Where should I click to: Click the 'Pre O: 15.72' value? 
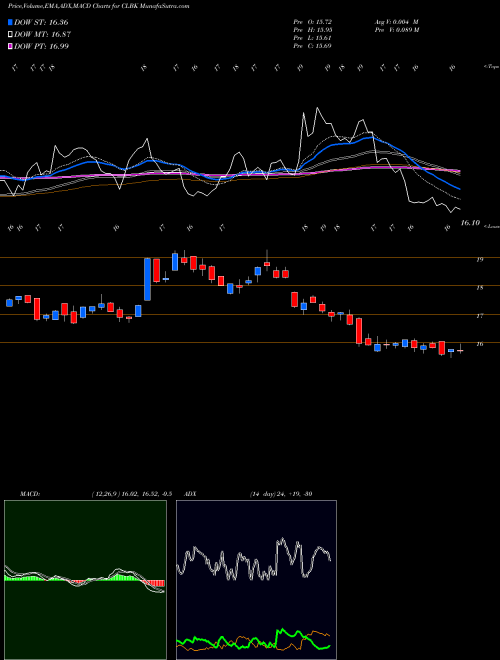pyautogui.click(x=313, y=21)
